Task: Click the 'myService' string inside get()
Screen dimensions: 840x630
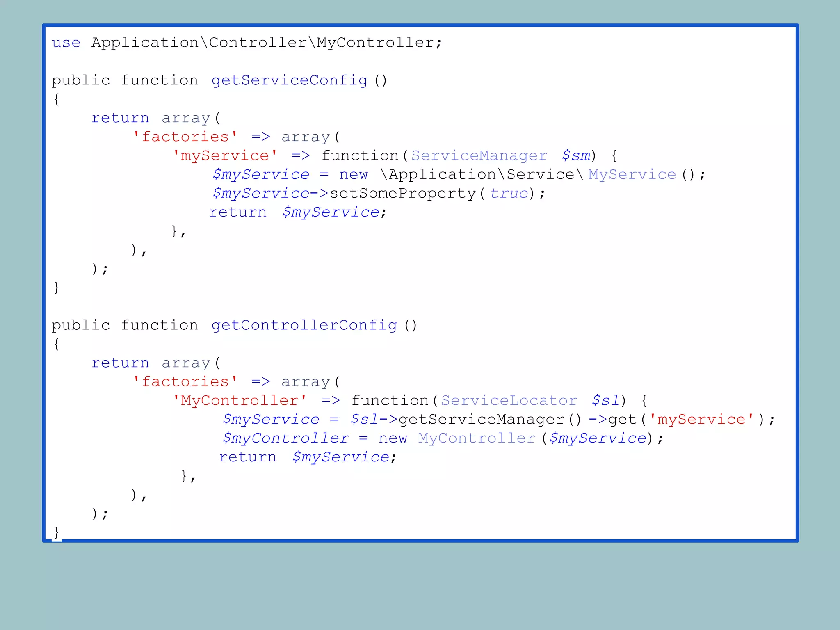Action: coord(702,419)
